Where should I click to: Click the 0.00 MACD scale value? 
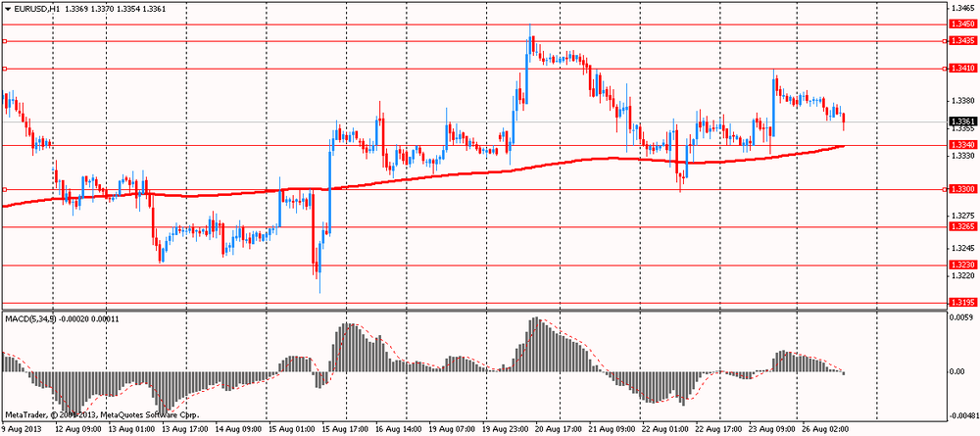click(957, 371)
